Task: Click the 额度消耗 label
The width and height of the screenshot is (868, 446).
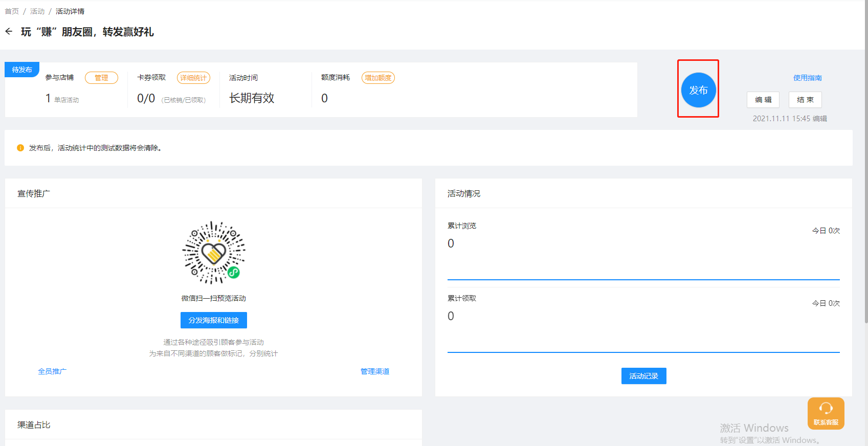Action: click(x=336, y=77)
